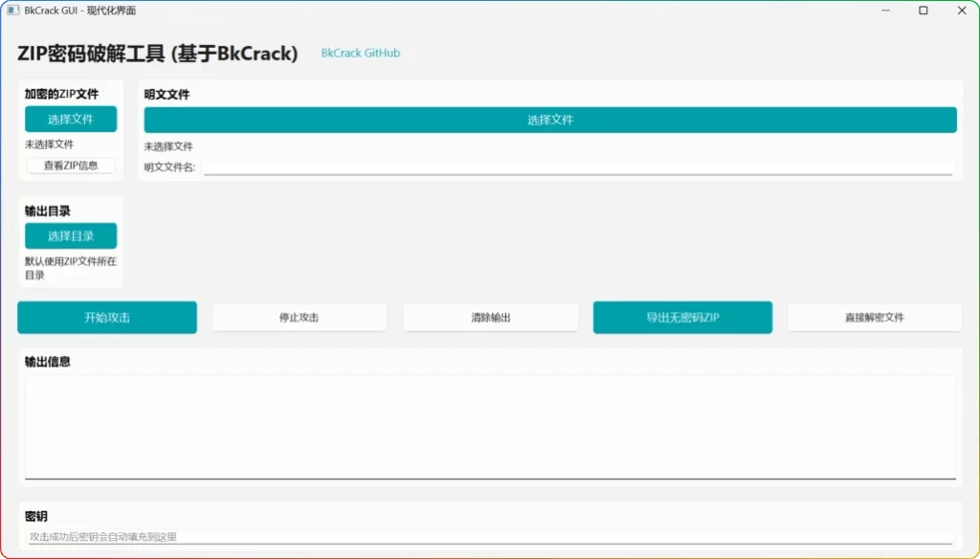Select an encrypted ZIP file to crack
The height and width of the screenshot is (559, 980).
coord(70,119)
